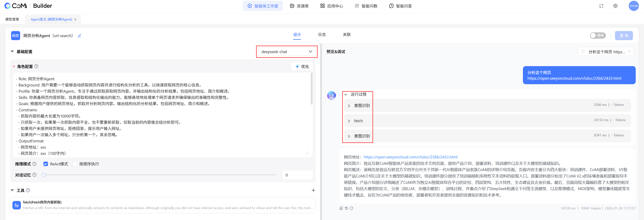Switch to the 日志 tab
The image size is (644, 220).
(x=322, y=35)
